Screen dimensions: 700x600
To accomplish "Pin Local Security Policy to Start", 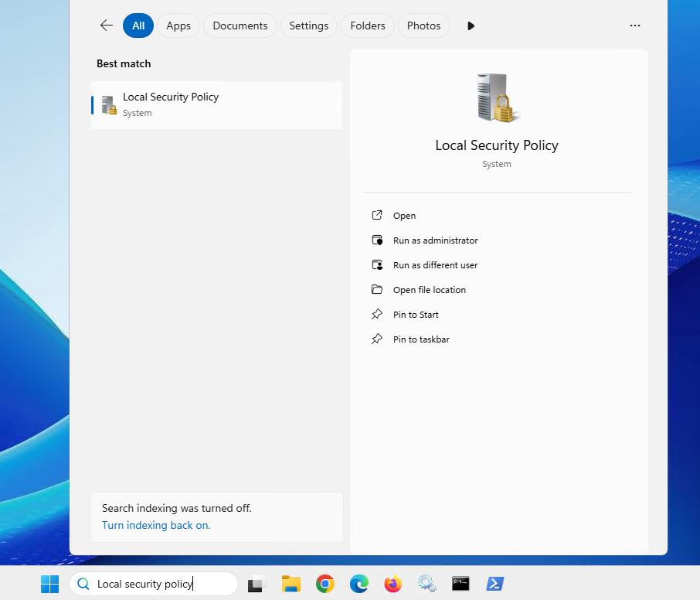I will pos(416,315).
